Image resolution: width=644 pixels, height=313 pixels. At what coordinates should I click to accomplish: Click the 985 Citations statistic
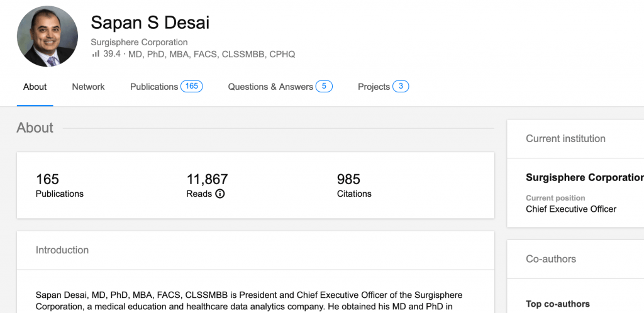tap(354, 185)
